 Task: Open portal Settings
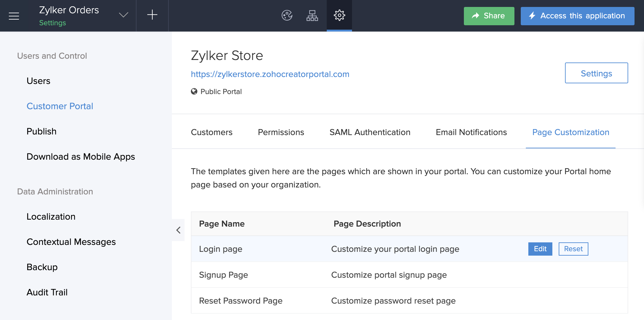[596, 73]
